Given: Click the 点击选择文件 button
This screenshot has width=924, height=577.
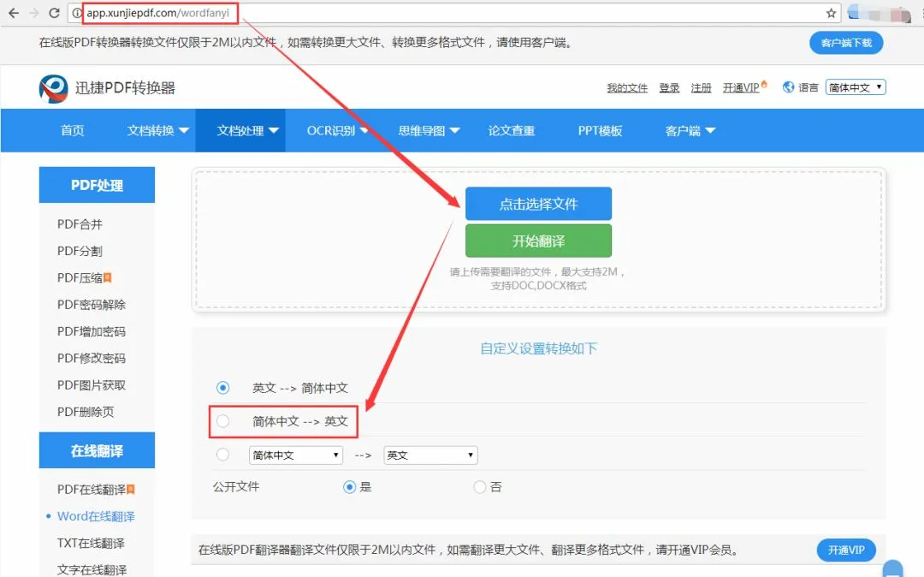Looking at the screenshot, I should click(x=539, y=204).
